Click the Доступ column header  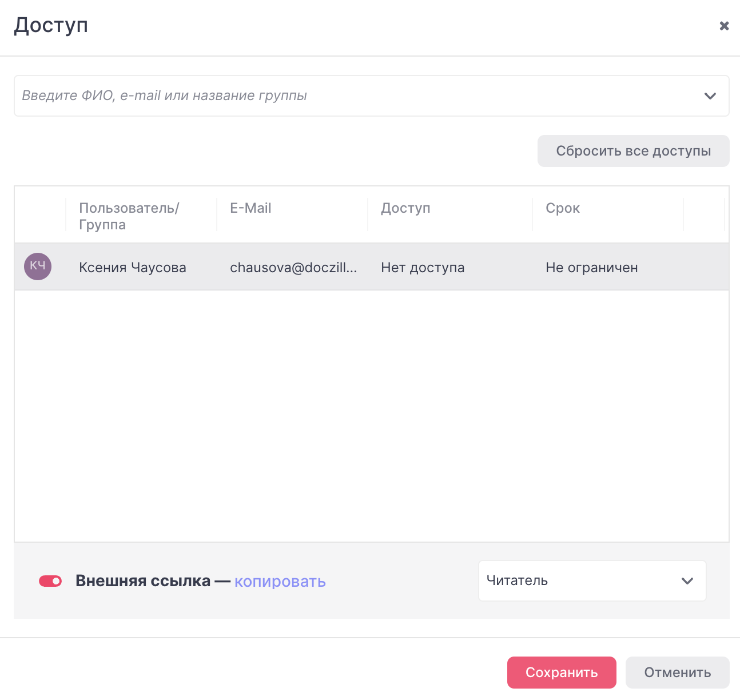[405, 208]
